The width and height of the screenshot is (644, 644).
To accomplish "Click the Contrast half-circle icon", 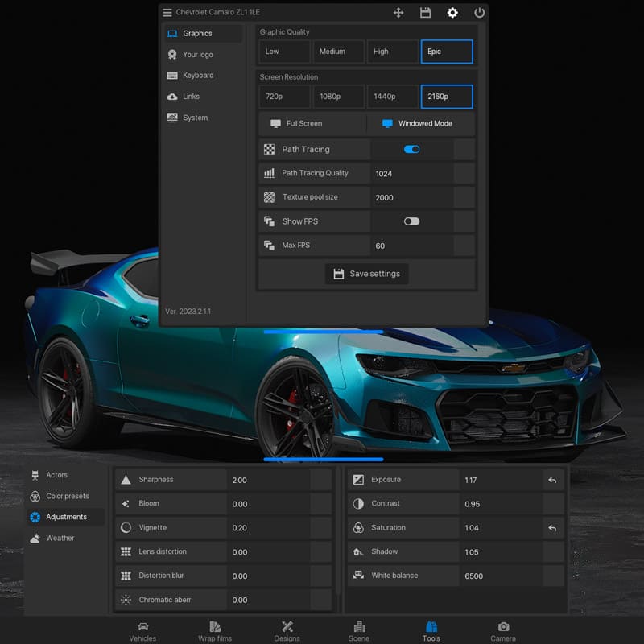I will tap(358, 504).
